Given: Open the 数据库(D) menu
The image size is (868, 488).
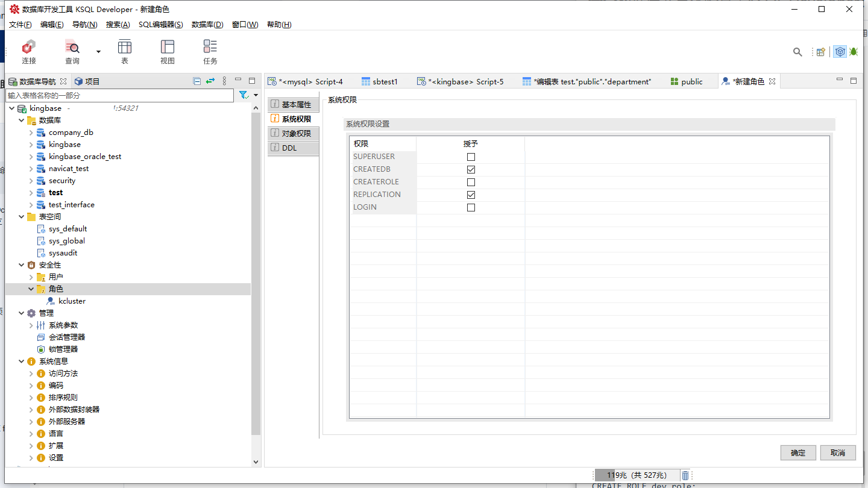Looking at the screenshot, I should (207, 25).
